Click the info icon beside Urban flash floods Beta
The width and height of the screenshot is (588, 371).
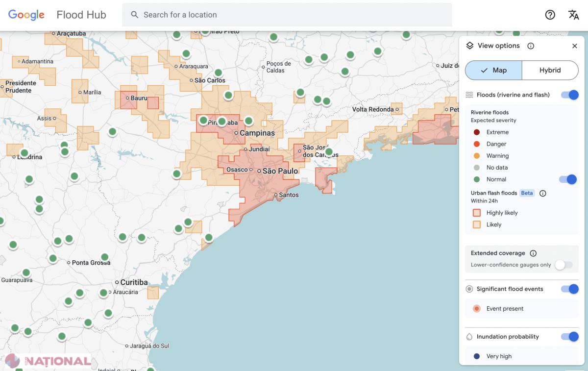[x=542, y=193]
